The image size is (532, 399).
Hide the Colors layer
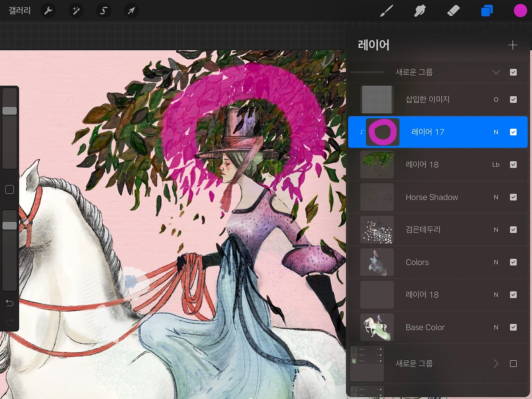pos(513,262)
